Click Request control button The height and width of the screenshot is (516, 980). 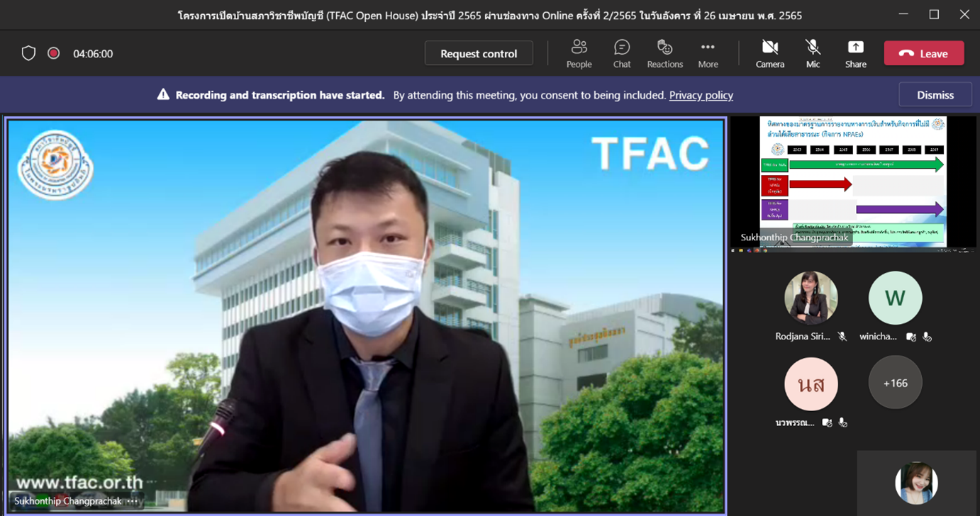click(x=479, y=53)
